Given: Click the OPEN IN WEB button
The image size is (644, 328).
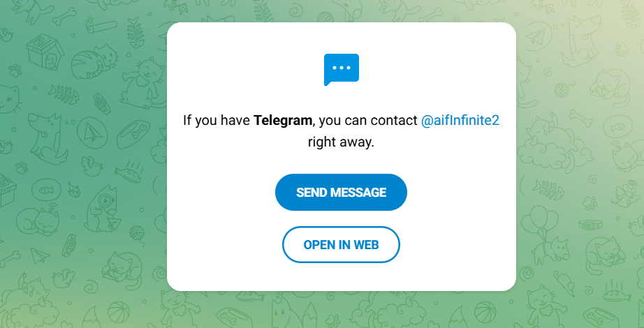Looking at the screenshot, I should [x=341, y=245].
